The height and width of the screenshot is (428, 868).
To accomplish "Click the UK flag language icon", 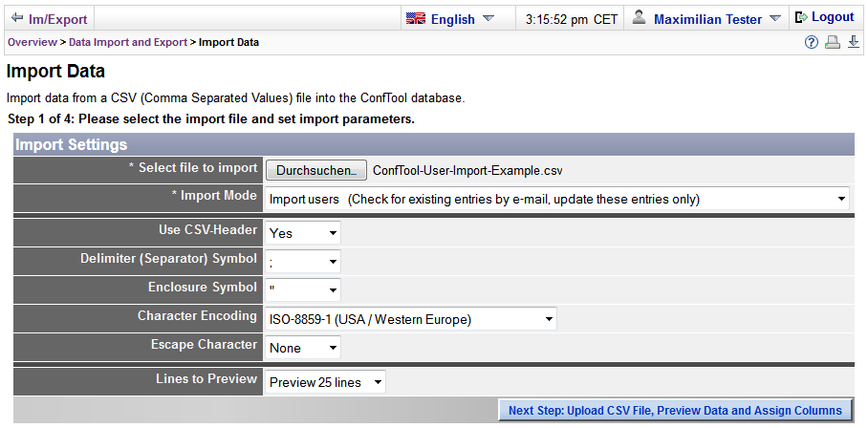I will click(415, 19).
